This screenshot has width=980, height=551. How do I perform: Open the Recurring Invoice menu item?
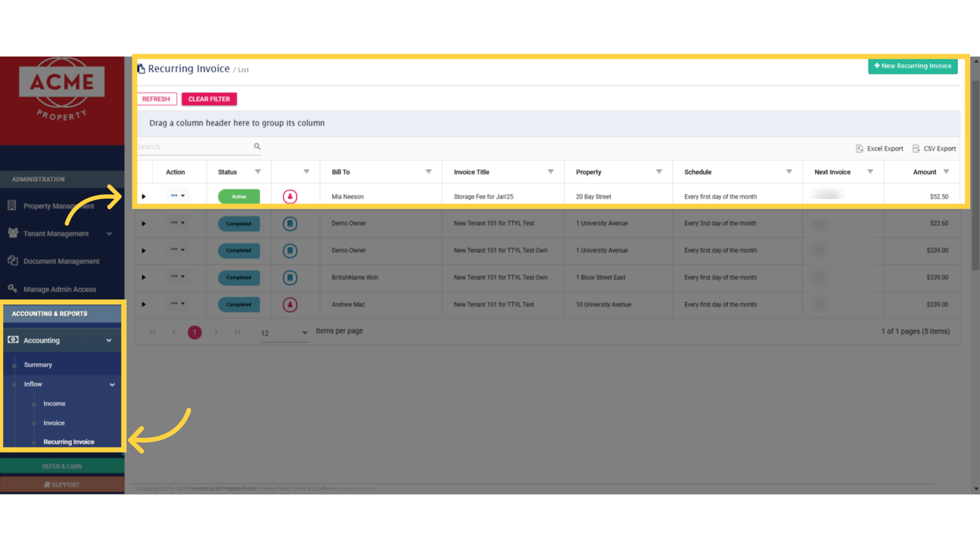[69, 442]
